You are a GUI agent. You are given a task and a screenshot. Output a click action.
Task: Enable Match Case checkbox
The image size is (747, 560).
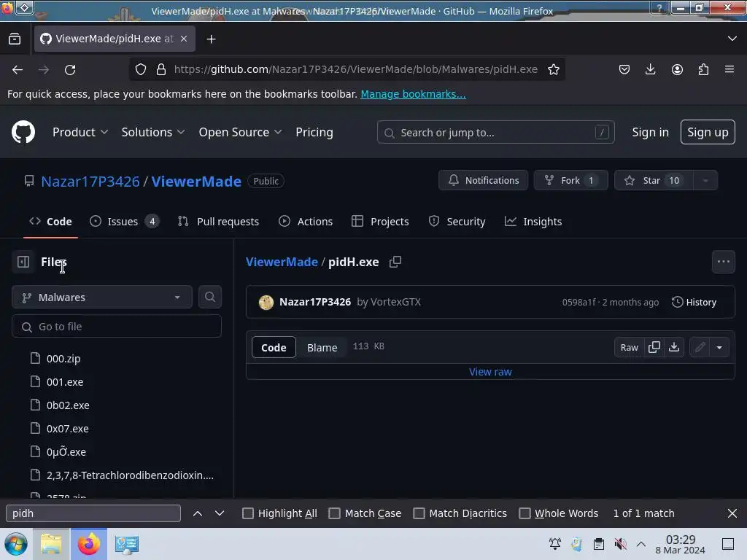[334, 513]
